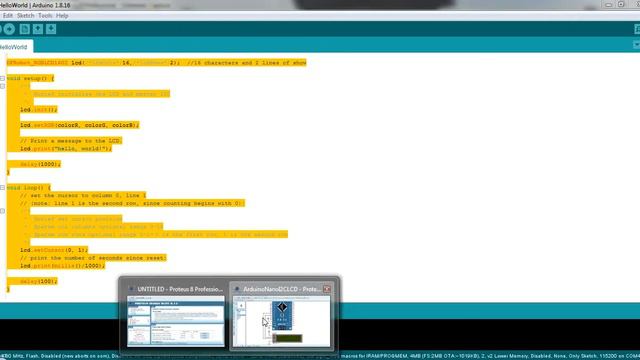The width and height of the screenshot is (640, 360).
Task: Open the Sketch menu
Action: pyautogui.click(x=25, y=16)
